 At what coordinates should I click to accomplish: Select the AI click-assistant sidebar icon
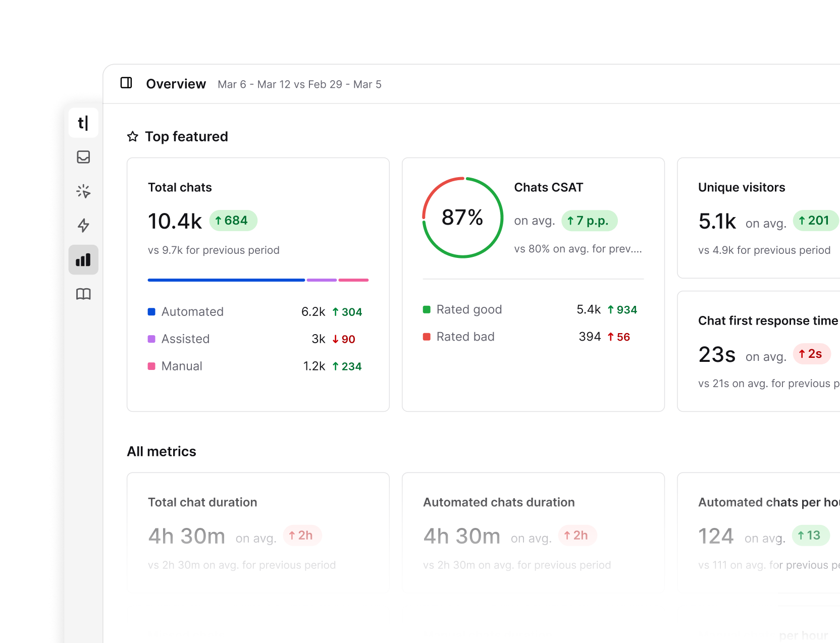coord(83,191)
